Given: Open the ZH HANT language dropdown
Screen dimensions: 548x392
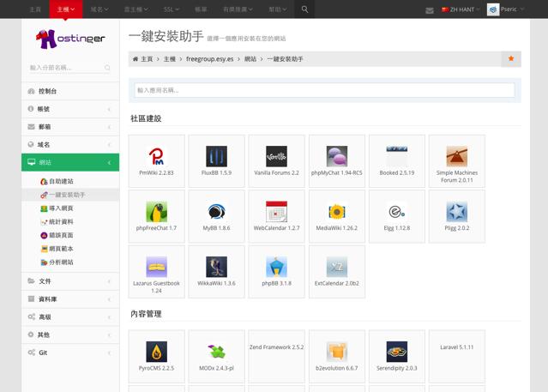Looking at the screenshot, I should click(461, 9).
